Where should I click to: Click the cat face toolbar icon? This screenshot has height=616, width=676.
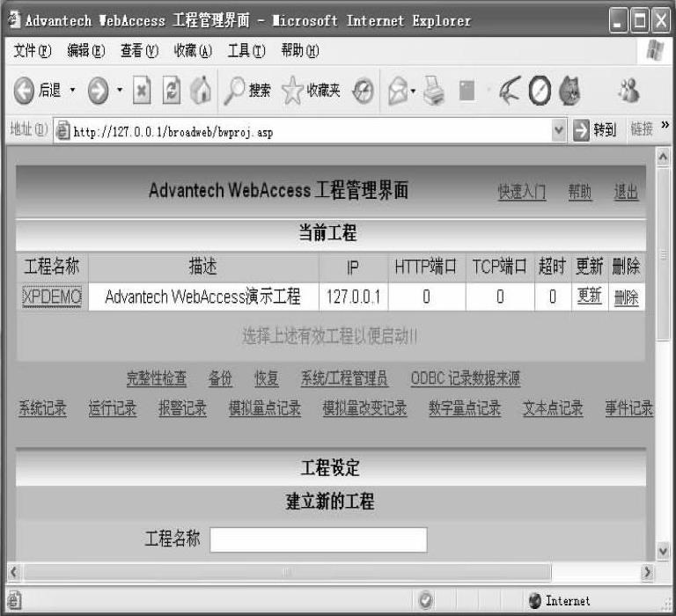coord(569,91)
